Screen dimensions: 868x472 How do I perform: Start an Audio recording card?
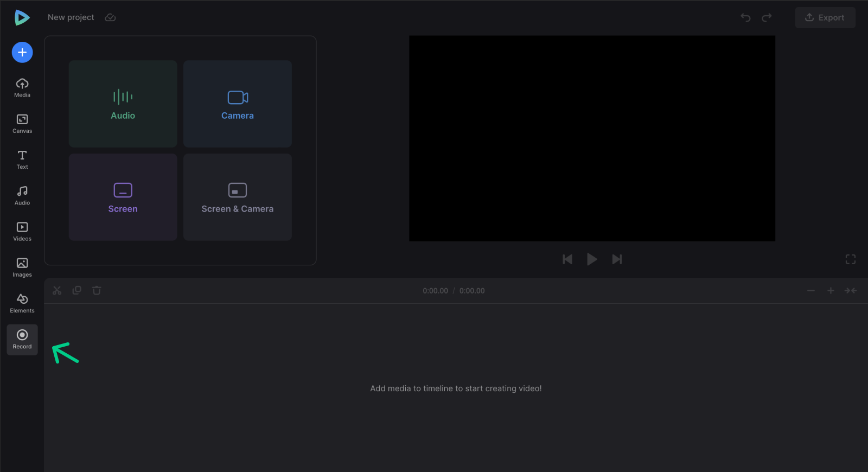pyautogui.click(x=123, y=104)
